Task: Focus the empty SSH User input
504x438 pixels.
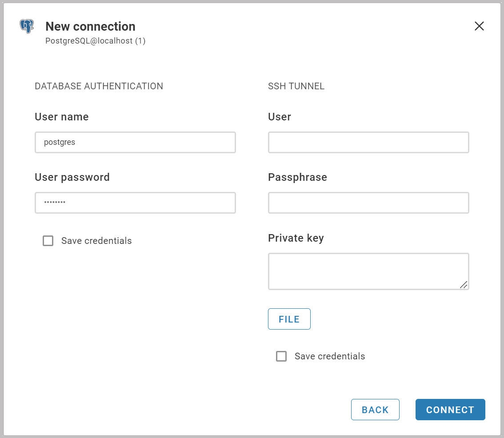Action: click(368, 142)
